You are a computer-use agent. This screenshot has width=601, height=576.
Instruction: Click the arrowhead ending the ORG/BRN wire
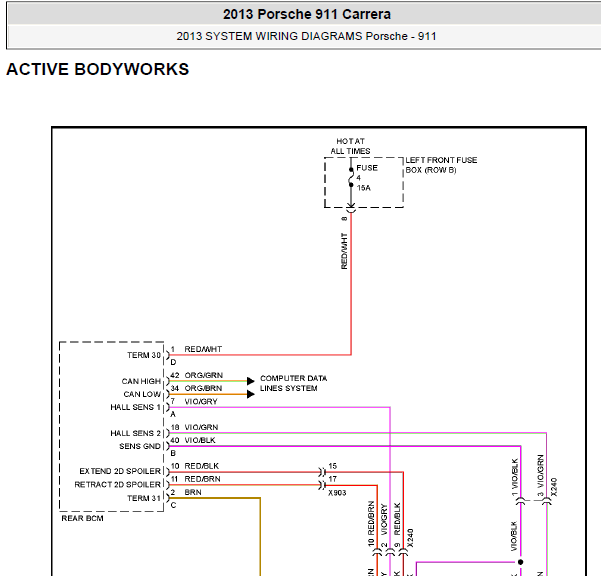point(251,394)
